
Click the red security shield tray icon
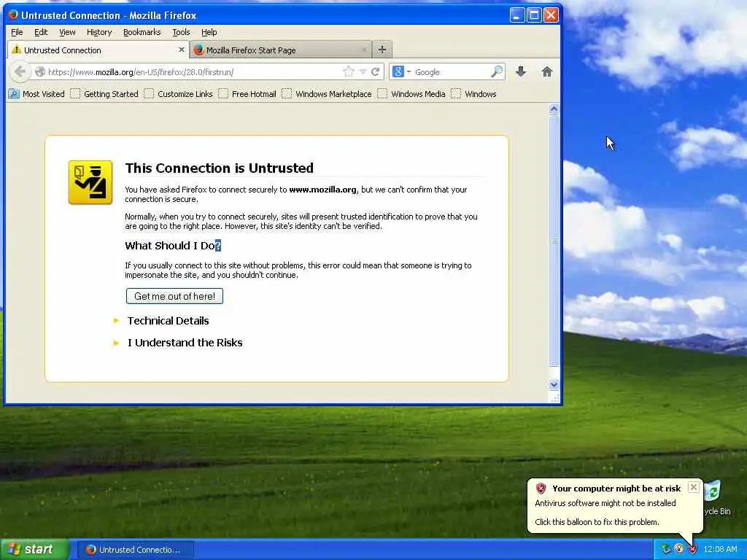click(693, 550)
